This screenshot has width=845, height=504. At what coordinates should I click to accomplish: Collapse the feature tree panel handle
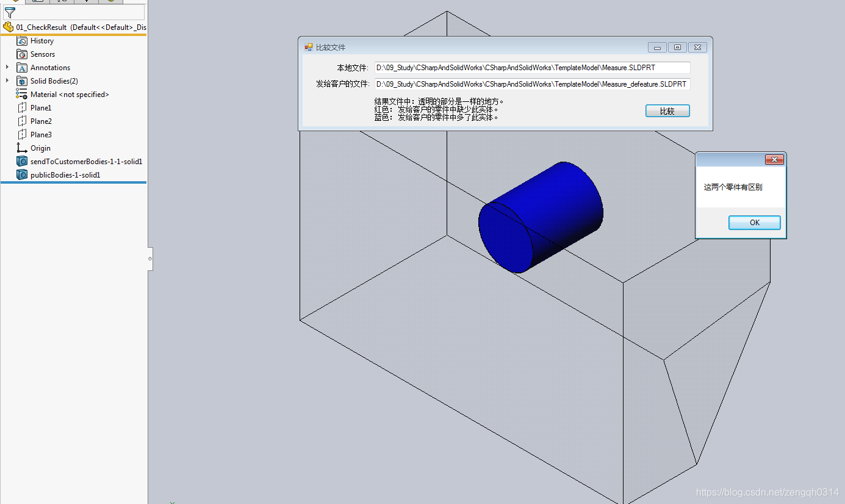coord(150,259)
